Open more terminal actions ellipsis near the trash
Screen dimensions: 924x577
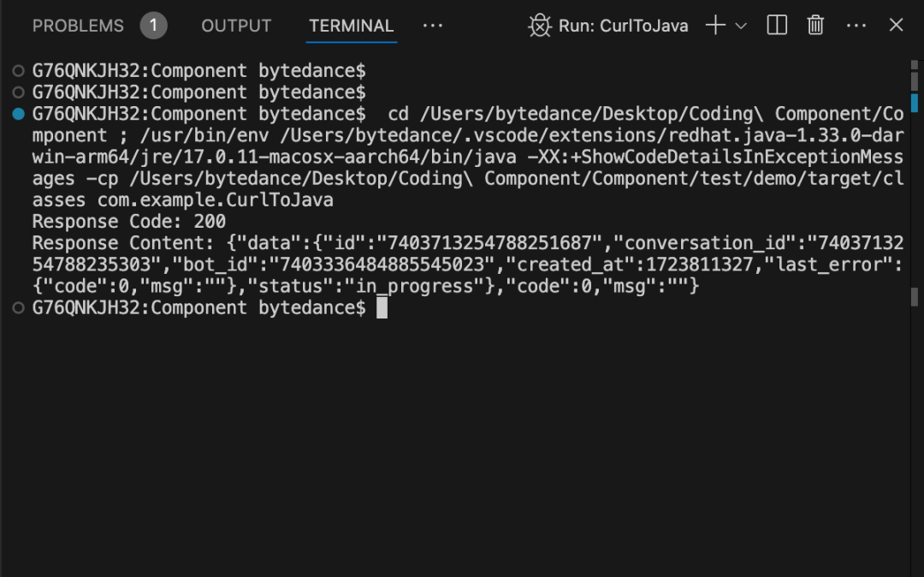pyautogui.click(x=856, y=26)
